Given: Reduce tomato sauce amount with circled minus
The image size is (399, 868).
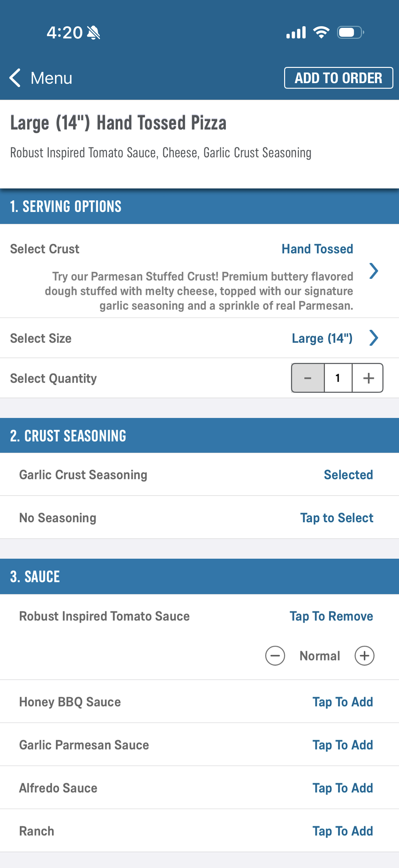Looking at the screenshot, I should (x=275, y=656).
